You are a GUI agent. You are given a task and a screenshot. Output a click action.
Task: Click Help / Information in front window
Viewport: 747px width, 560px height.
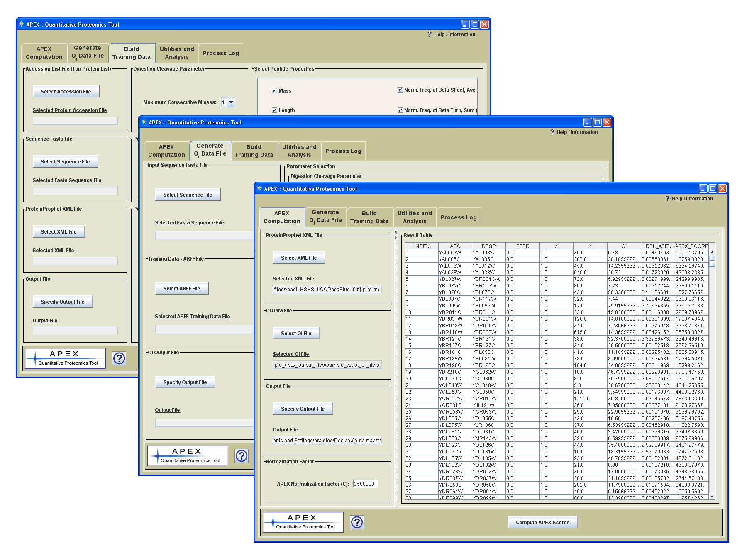coord(689,199)
